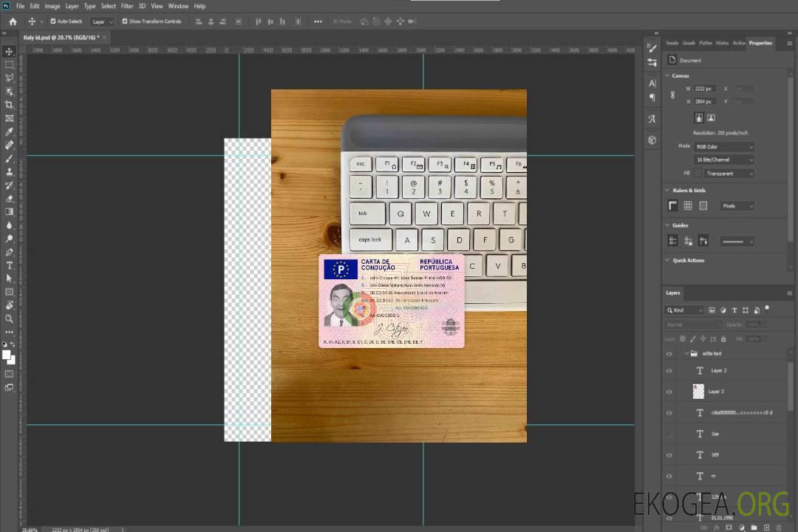Screen dimensions: 798x532
Task: Open the File menu
Action: [x=21, y=6]
